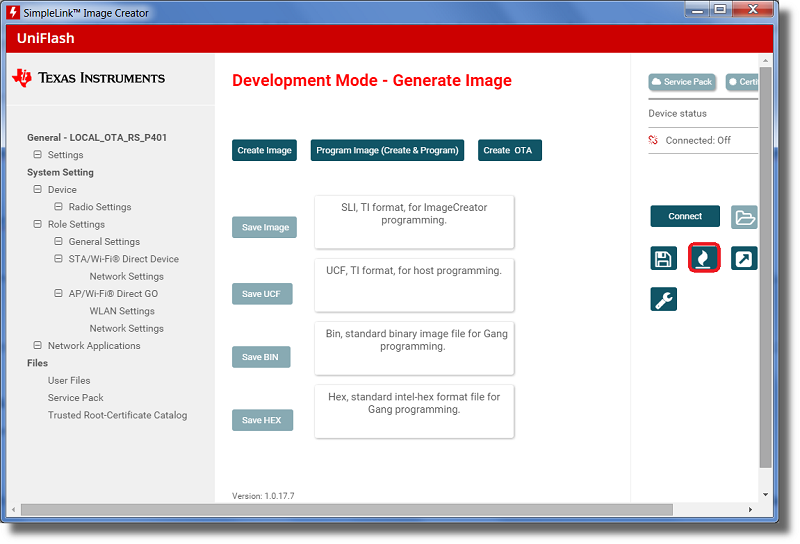
Task: Click the arrow export icon button
Action: click(743, 259)
